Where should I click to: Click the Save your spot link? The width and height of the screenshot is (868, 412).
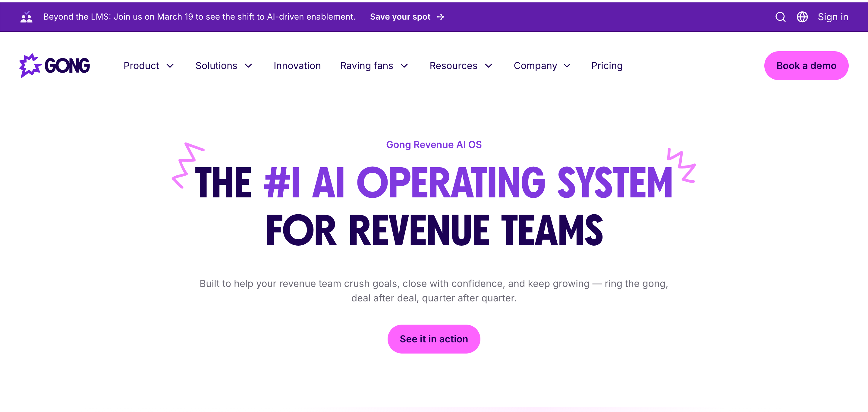pos(400,17)
